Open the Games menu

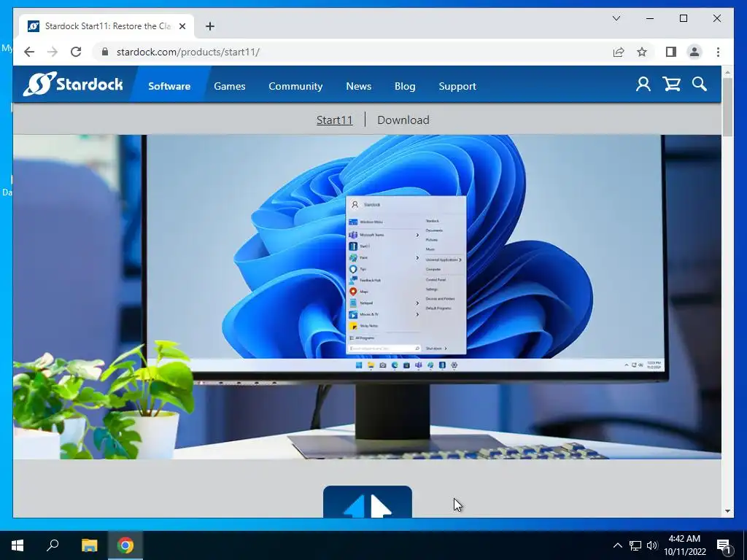coord(230,86)
